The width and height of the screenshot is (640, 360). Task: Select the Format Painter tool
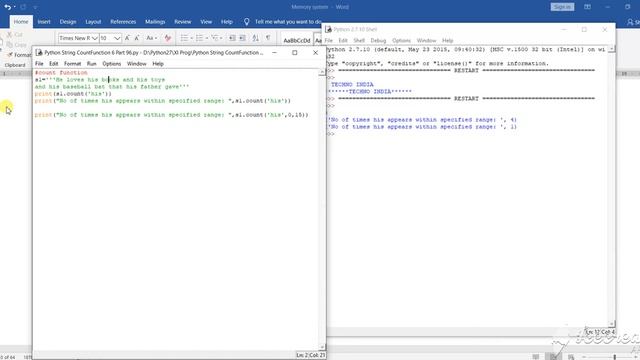pyautogui.click(x=19, y=55)
